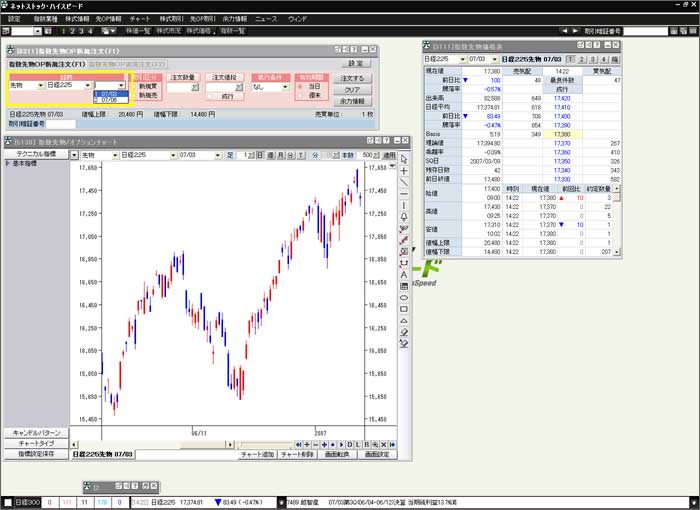
Task: Switch to quote tab 4 in futures price window
Action: pos(604,59)
